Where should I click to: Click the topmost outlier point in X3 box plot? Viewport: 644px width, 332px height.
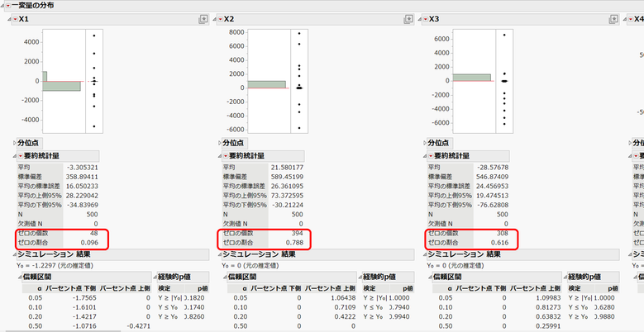click(504, 35)
